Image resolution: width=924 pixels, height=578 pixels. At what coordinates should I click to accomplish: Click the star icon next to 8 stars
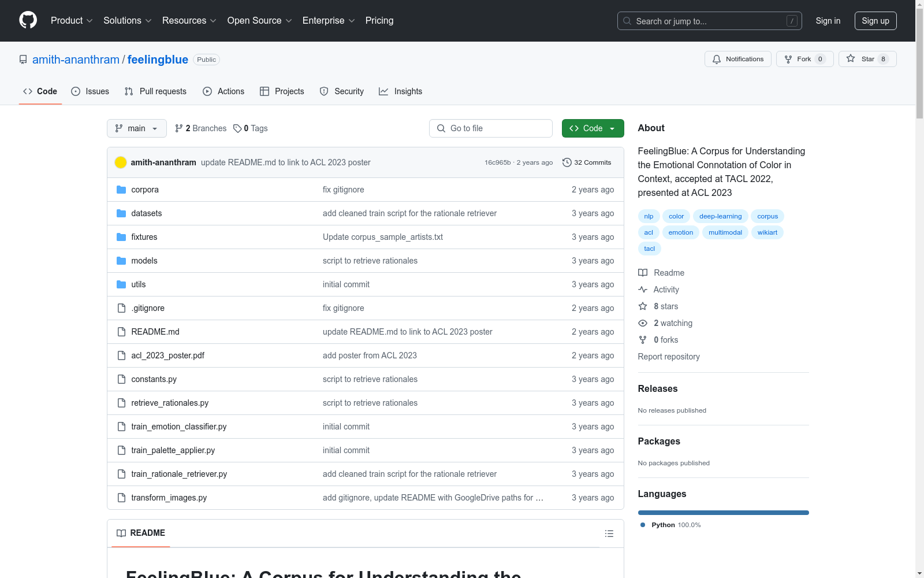coord(643,306)
